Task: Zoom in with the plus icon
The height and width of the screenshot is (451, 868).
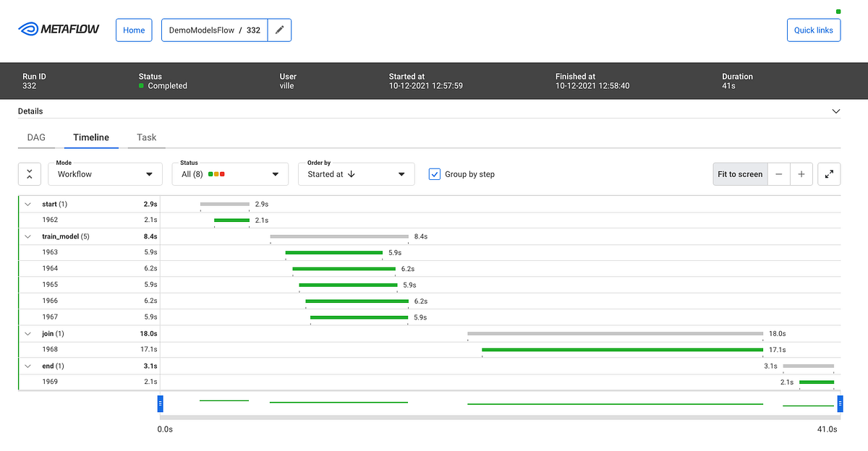Action: pyautogui.click(x=801, y=173)
